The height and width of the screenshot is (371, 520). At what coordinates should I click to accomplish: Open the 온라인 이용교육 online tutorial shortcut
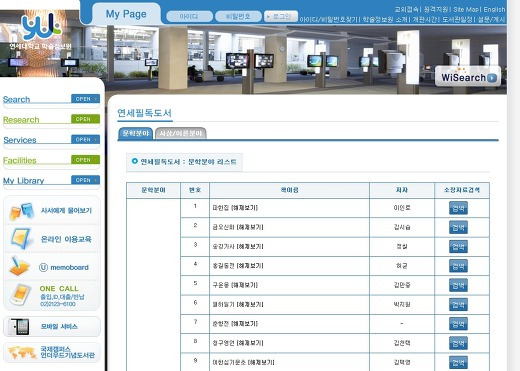point(52,239)
